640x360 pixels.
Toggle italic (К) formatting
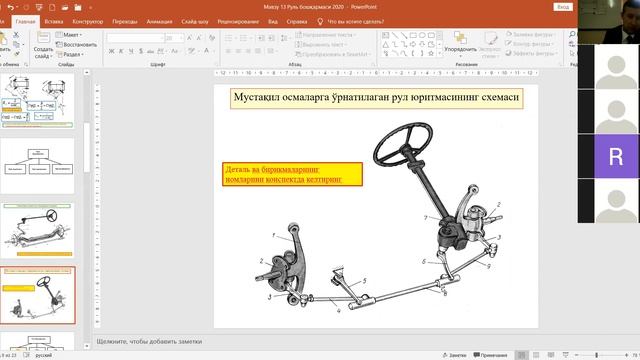[121, 51]
